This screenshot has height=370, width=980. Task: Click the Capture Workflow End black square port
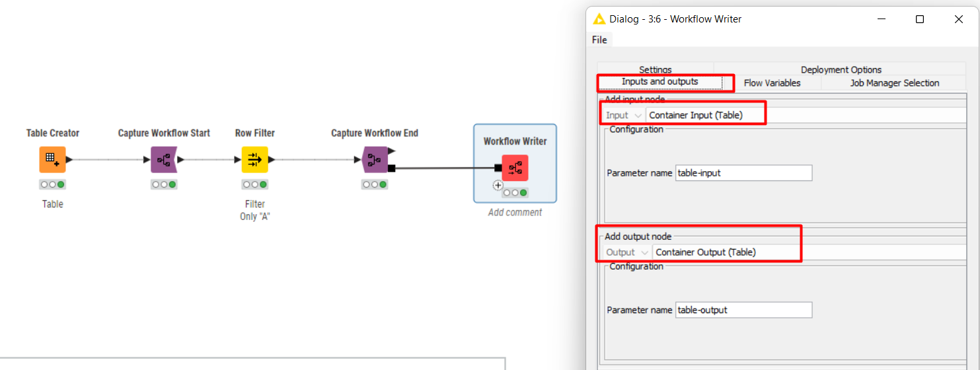pos(392,168)
